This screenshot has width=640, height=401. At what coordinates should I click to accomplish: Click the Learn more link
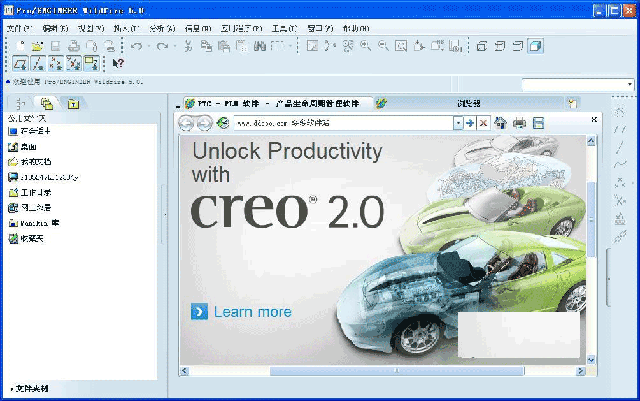tap(253, 312)
